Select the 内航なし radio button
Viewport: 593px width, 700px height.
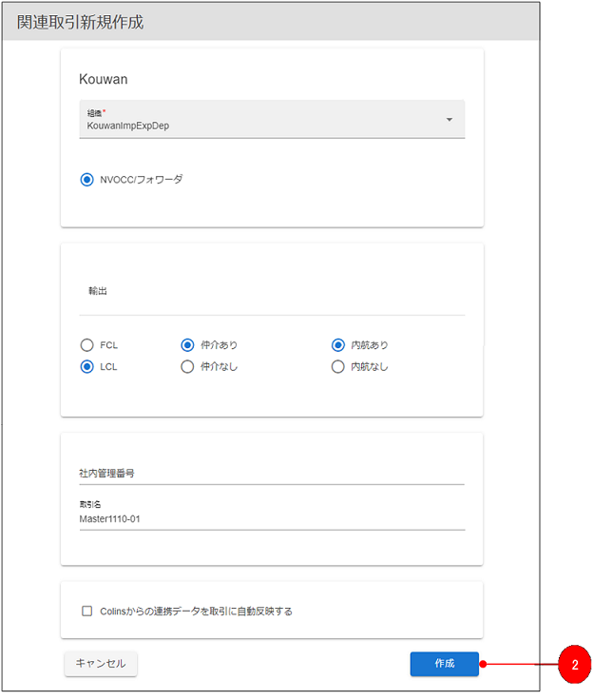click(x=337, y=366)
